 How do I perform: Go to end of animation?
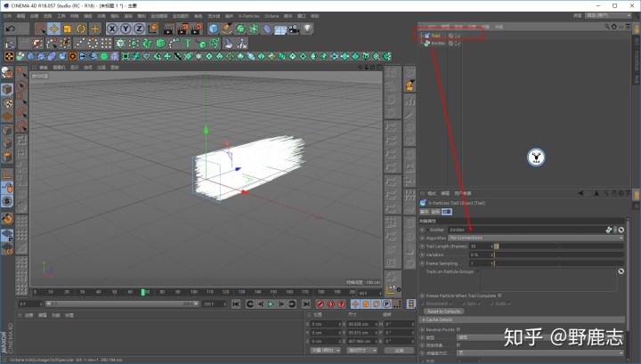coord(305,304)
